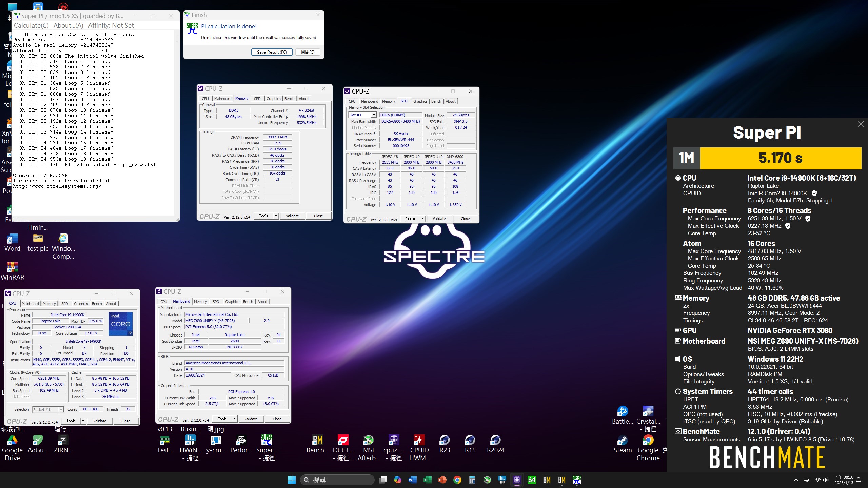The image size is (868, 488).
Task: Click the Core Speed value 6251.89 MHz
Action: [x=49, y=378]
